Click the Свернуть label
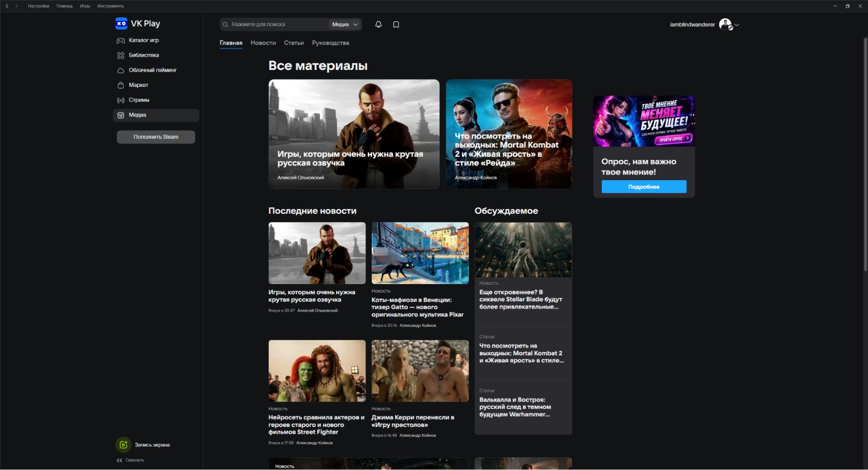Screen dimensions: 868x470 coord(135,460)
